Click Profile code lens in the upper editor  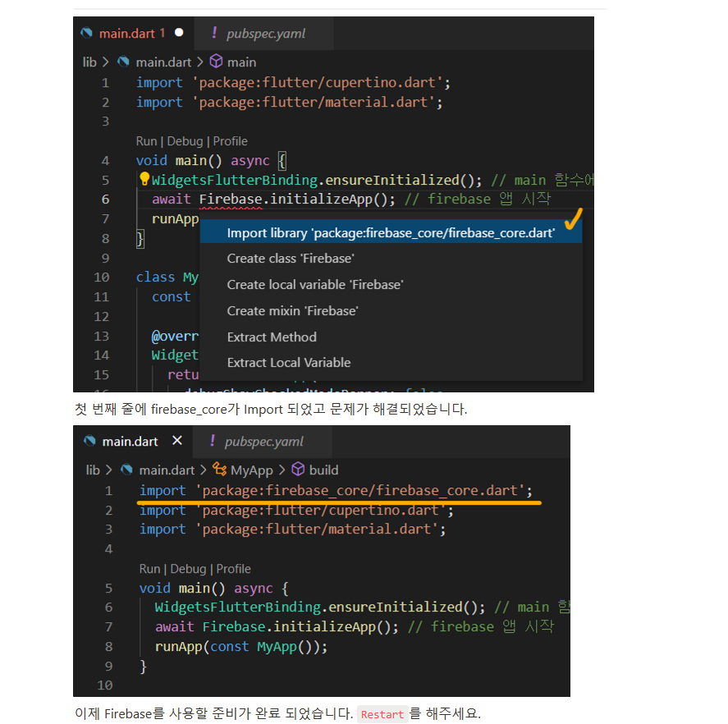pos(231,141)
